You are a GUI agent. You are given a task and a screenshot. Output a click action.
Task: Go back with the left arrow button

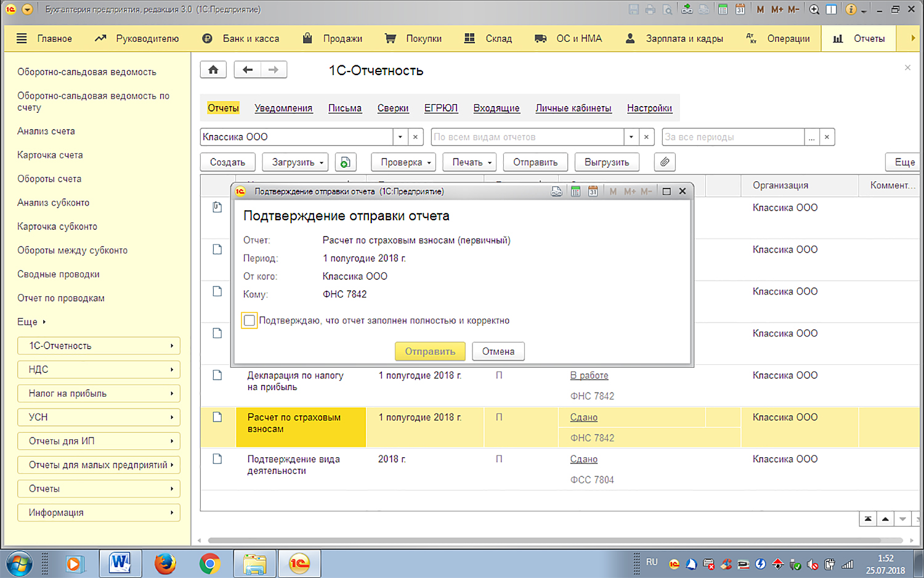point(248,70)
